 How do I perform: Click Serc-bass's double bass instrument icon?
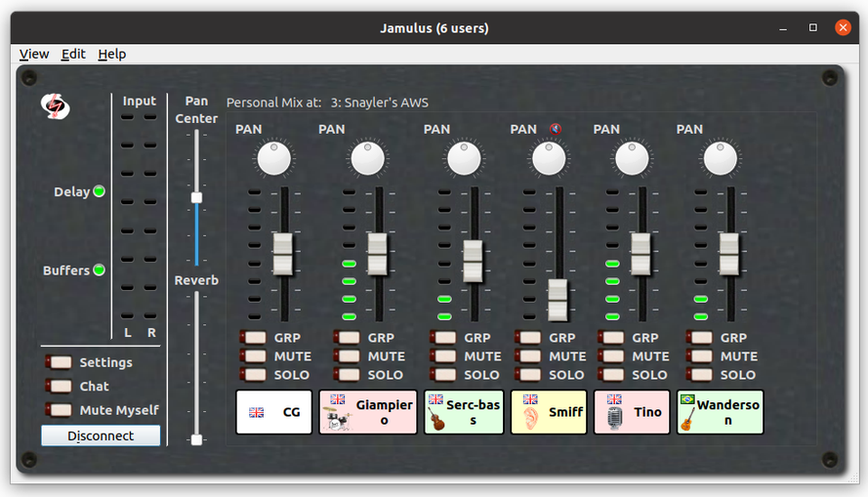point(436,419)
